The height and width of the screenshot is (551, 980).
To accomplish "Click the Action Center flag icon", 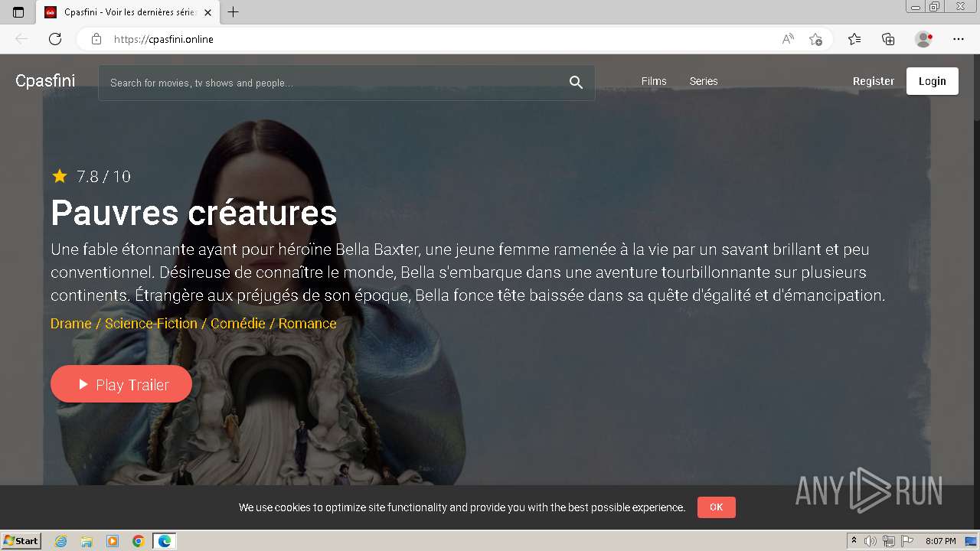I will tap(906, 541).
